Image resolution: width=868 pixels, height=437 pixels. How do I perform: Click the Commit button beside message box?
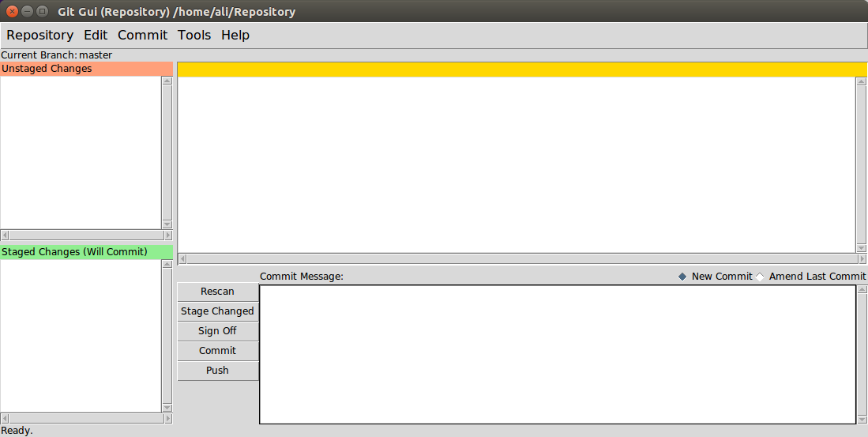pos(217,351)
